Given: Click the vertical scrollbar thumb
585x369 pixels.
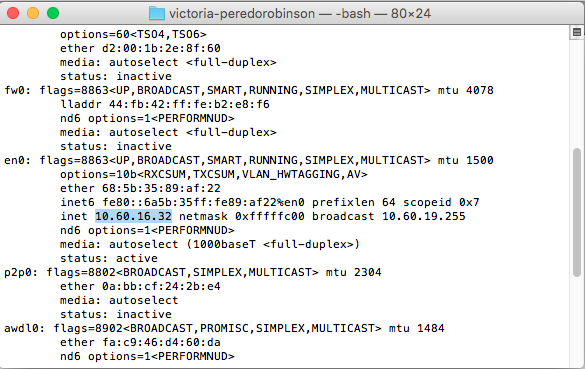Looking at the screenshot, I should pos(577,213).
